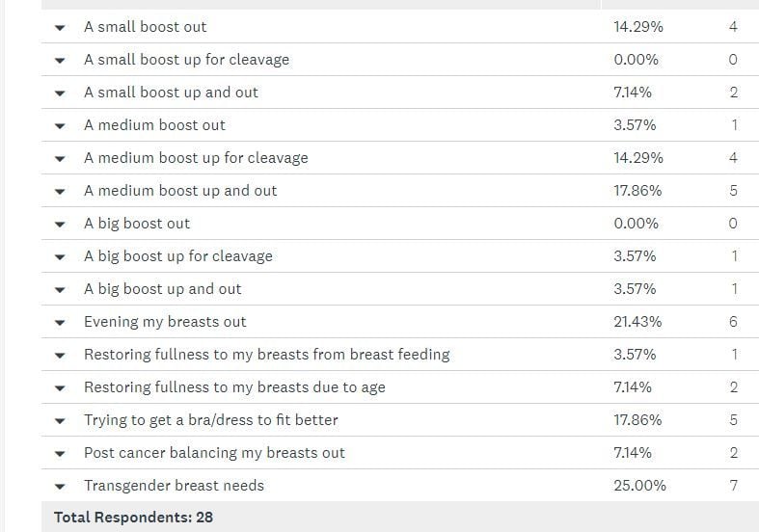Screen dimensions: 759x532
Task: Click caret next to 'A medium boost out'
Action: pos(60,126)
